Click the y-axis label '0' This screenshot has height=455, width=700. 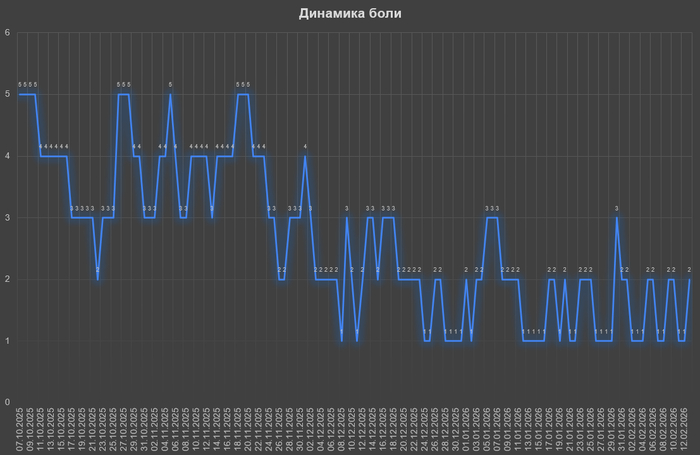7,402
